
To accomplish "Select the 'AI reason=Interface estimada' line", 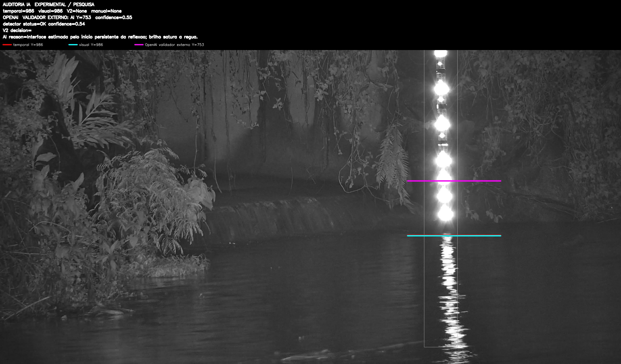I will pos(100,37).
